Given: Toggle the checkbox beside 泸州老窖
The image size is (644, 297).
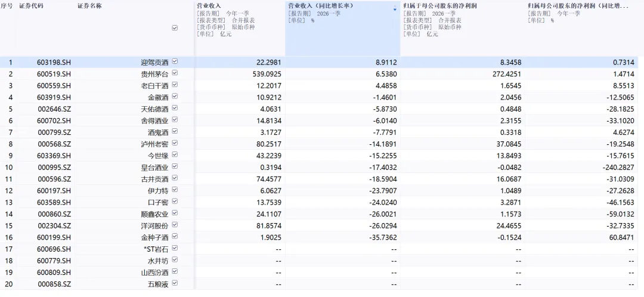Looking at the screenshot, I should coord(175,143).
